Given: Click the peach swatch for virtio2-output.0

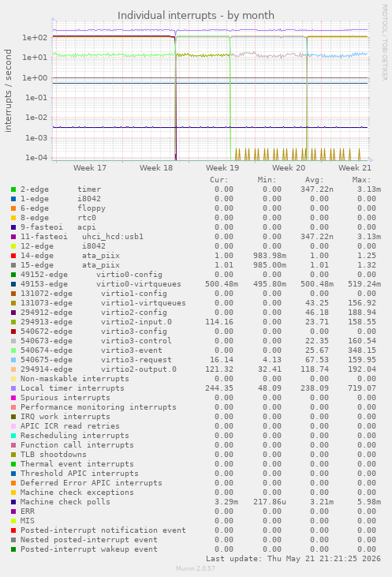Looking at the screenshot, I should (13, 369).
